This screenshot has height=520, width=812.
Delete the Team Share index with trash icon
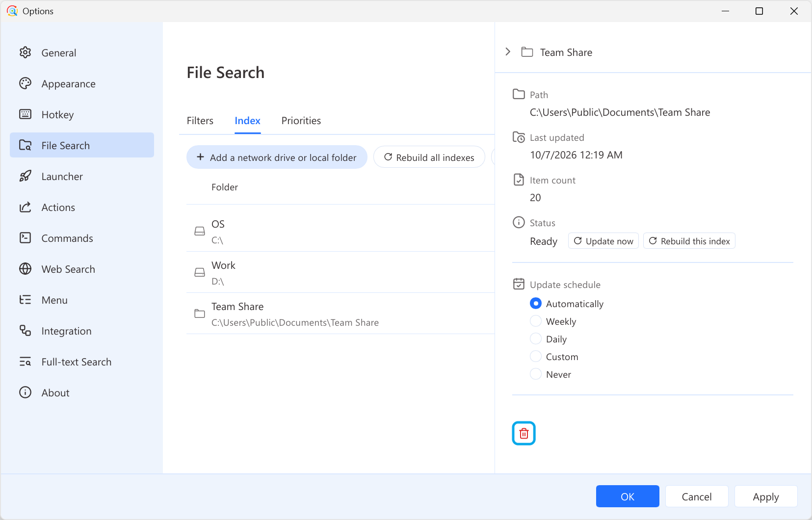(524, 433)
